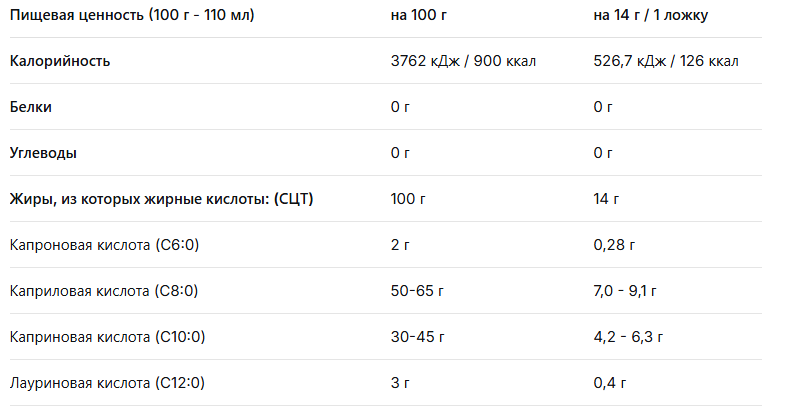785x416 pixels.
Task: Click the "на 14 г / 1 ложку" column header
Action: [x=651, y=16]
